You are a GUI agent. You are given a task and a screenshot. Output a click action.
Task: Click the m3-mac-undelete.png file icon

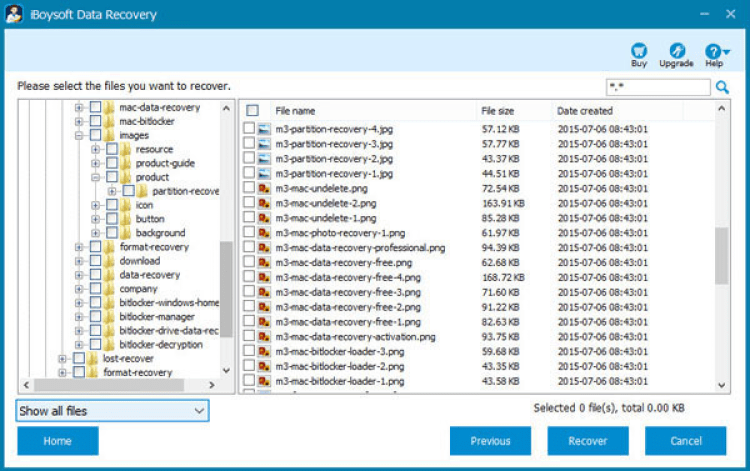264,188
